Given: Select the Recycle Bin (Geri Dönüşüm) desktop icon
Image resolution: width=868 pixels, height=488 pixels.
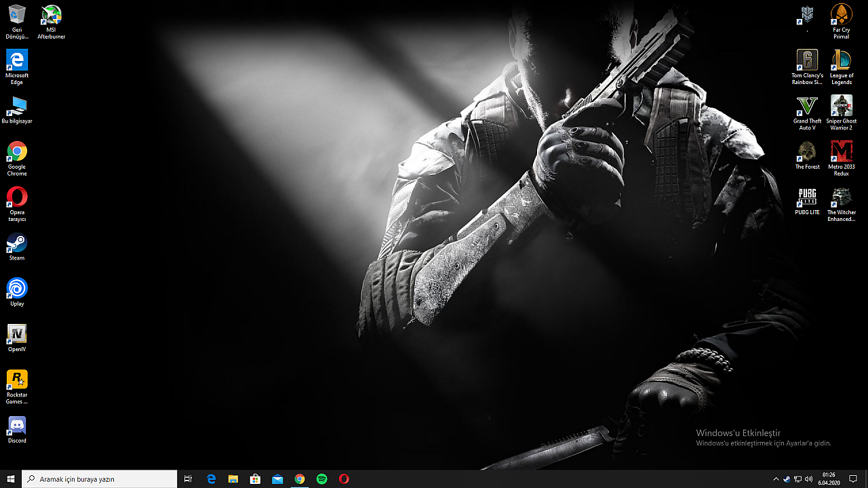Looking at the screenshot, I should click(x=17, y=22).
